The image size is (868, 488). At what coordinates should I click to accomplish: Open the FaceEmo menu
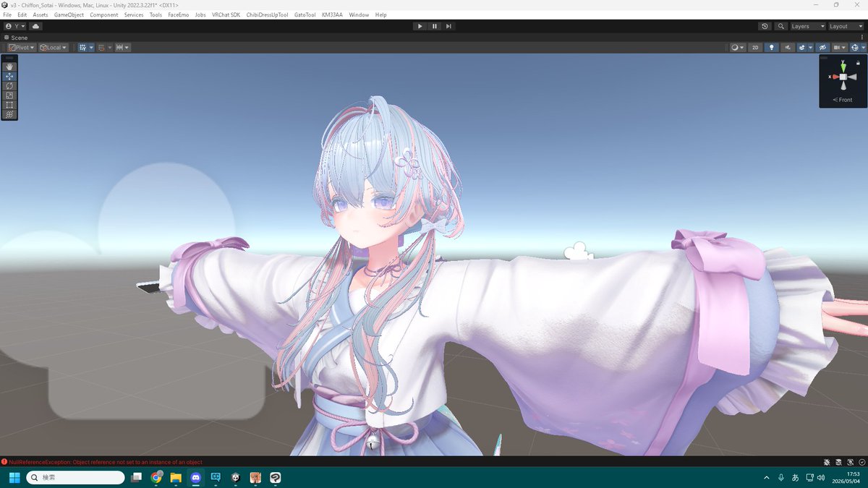179,14
